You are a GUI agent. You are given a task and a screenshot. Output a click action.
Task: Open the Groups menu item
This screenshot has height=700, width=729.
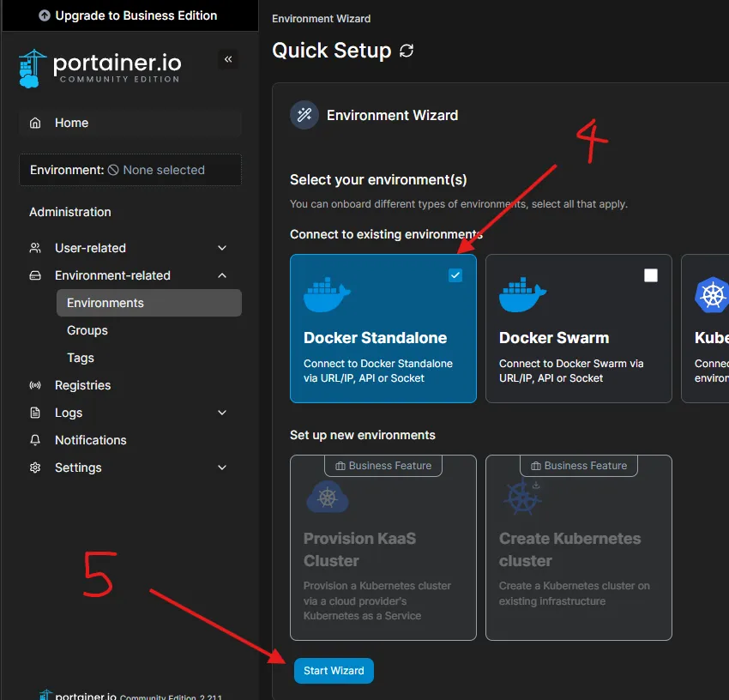pyautogui.click(x=87, y=330)
